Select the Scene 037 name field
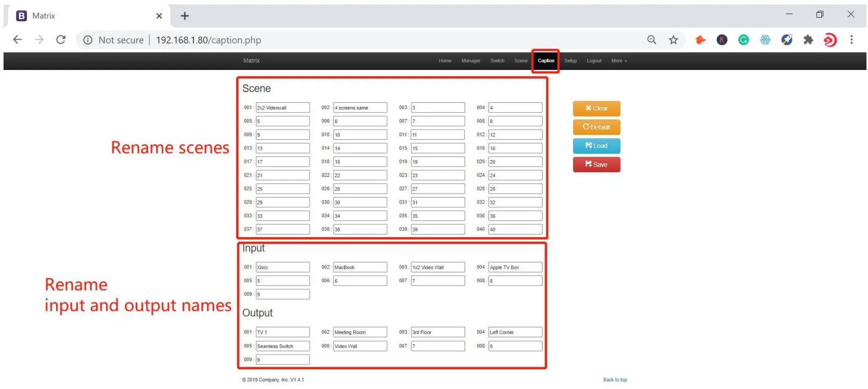 282,229
